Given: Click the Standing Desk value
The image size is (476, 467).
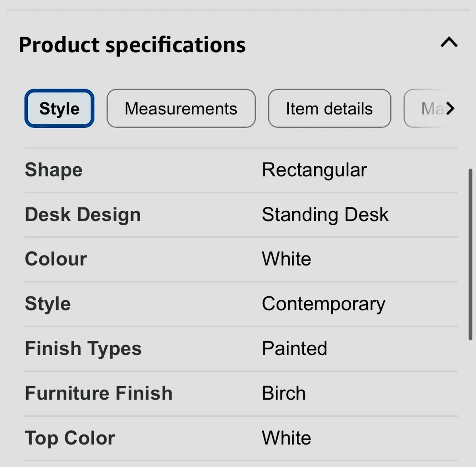Looking at the screenshot, I should [x=325, y=214].
